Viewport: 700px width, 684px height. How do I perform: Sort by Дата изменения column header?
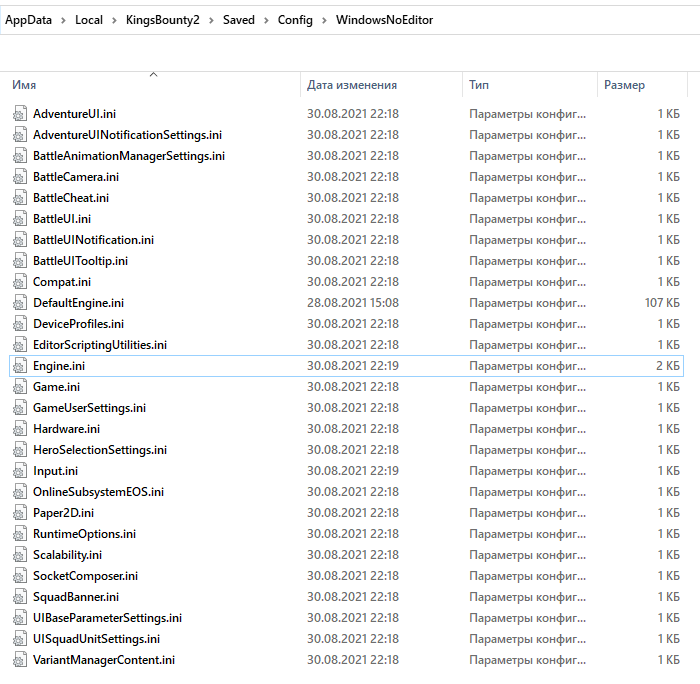coord(352,85)
